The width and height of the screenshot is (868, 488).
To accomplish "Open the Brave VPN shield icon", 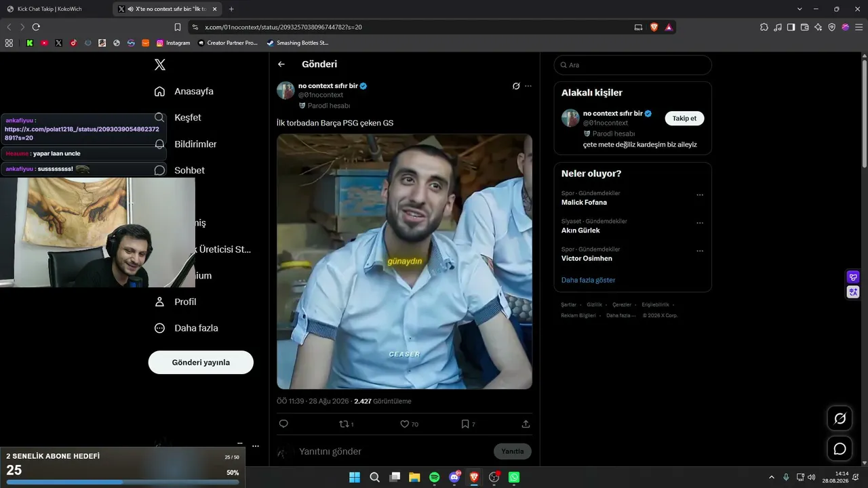I will point(832,27).
